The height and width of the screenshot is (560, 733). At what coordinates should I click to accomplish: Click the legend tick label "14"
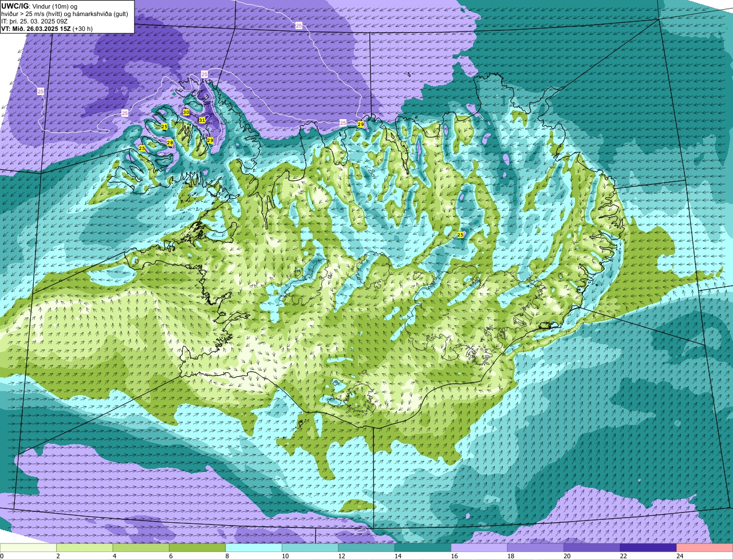[x=398, y=556]
